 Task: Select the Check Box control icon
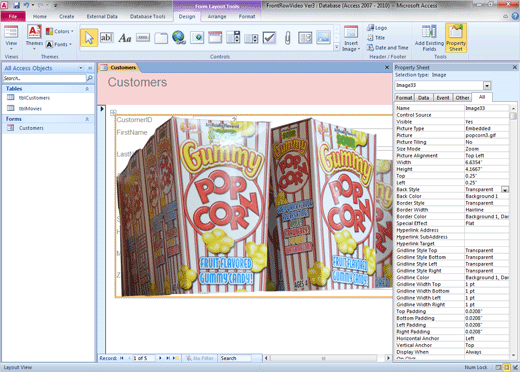[269, 38]
